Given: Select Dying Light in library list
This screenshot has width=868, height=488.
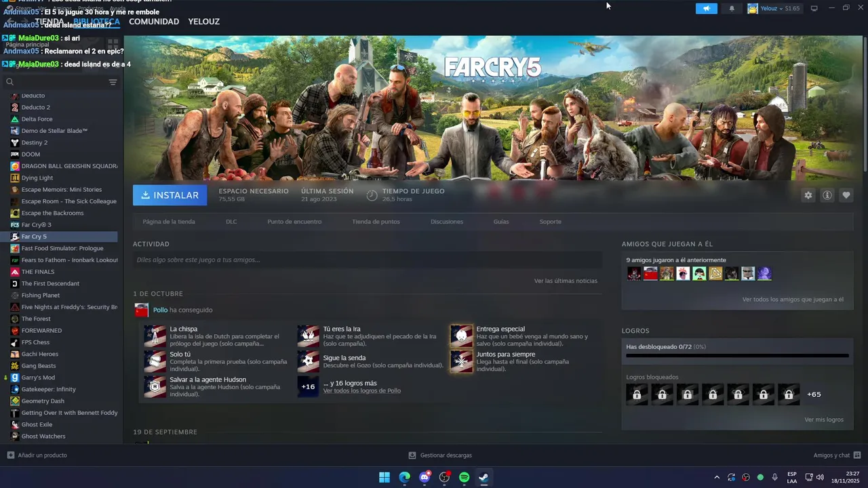Looking at the screenshot, I should coord(60,178).
